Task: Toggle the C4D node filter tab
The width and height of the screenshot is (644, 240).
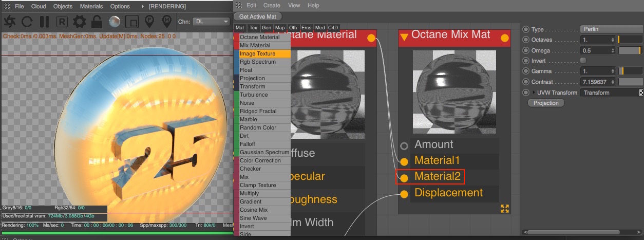Action: [333, 28]
